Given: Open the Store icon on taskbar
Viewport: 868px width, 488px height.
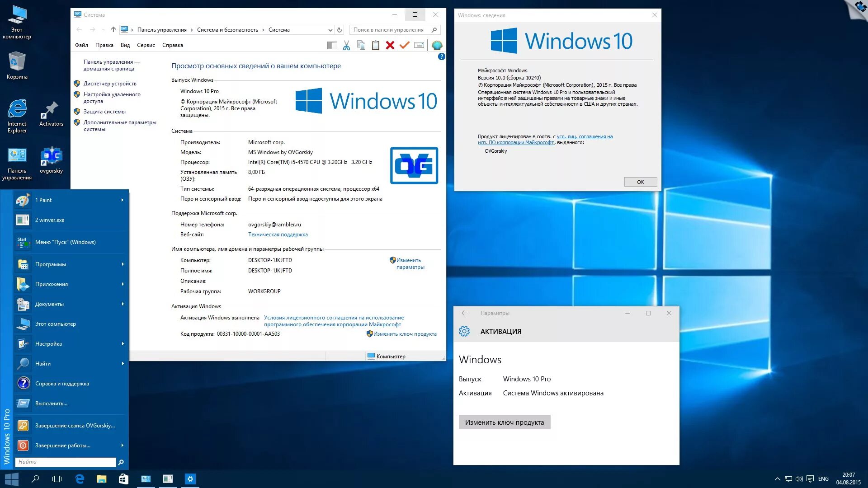Looking at the screenshot, I should pyautogui.click(x=123, y=479).
